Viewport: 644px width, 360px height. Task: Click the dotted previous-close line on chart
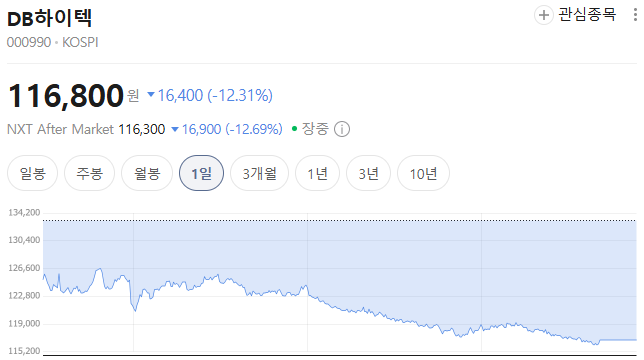(x=340, y=220)
